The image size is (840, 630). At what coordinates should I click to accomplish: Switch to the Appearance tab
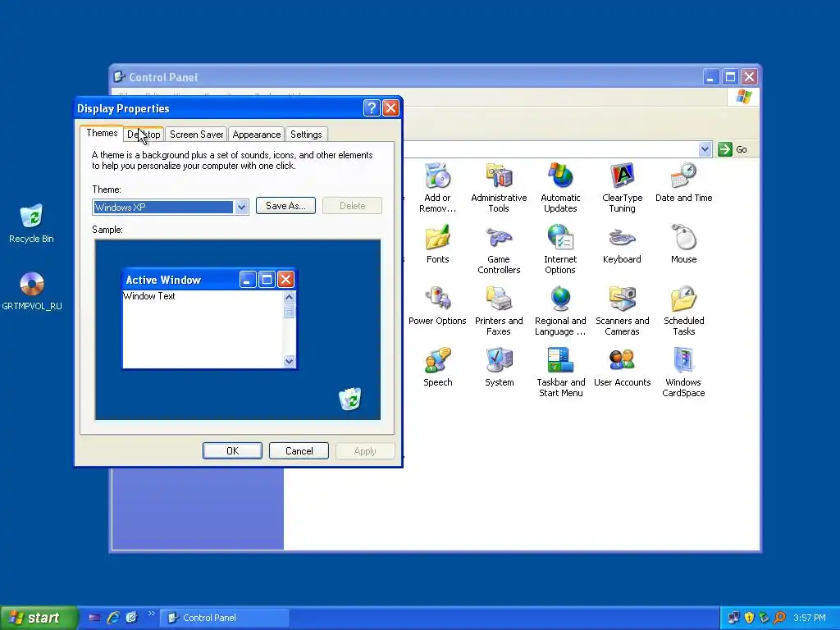tap(257, 135)
